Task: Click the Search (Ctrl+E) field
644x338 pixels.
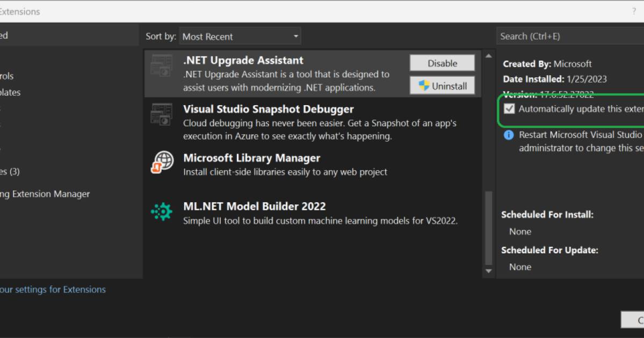Action: click(x=570, y=36)
